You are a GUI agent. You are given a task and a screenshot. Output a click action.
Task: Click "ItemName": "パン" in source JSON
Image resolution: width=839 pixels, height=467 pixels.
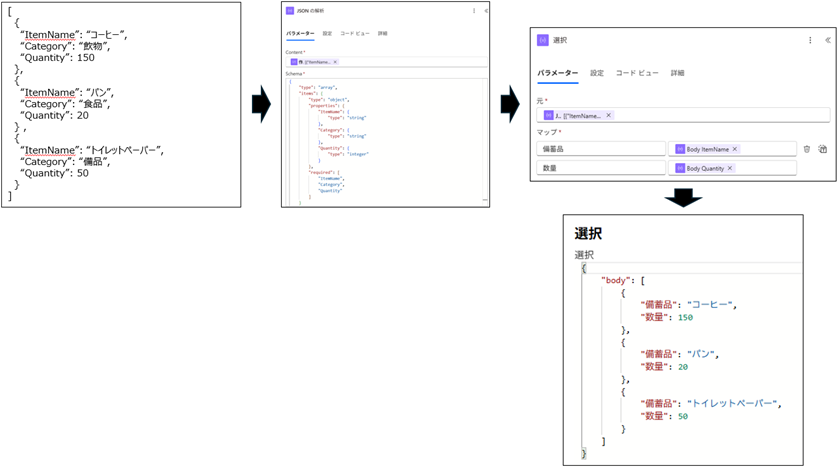click(67, 93)
